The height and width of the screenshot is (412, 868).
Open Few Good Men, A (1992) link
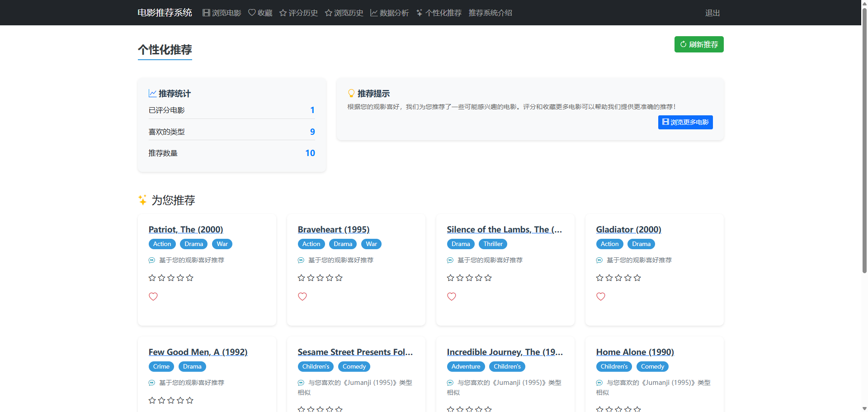tap(198, 352)
